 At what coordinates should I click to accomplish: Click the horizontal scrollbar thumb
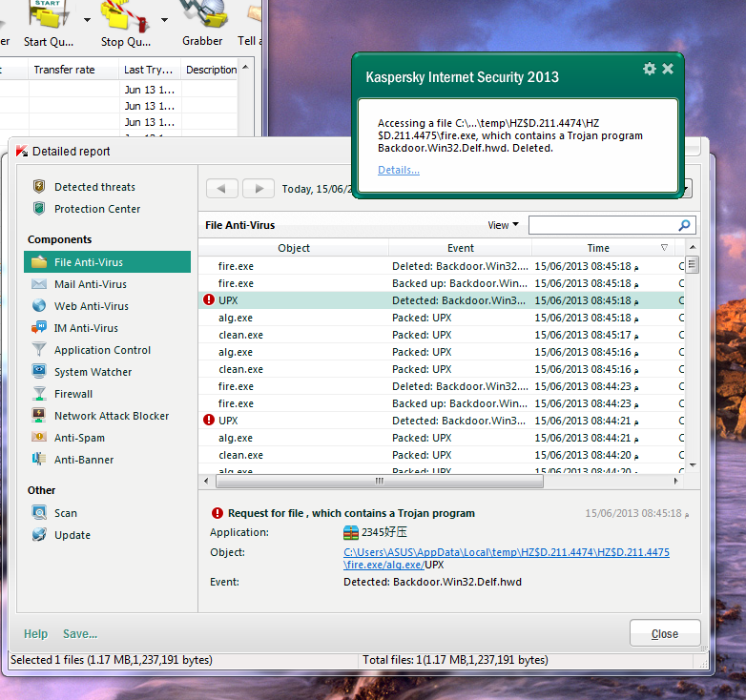[379, 482]
